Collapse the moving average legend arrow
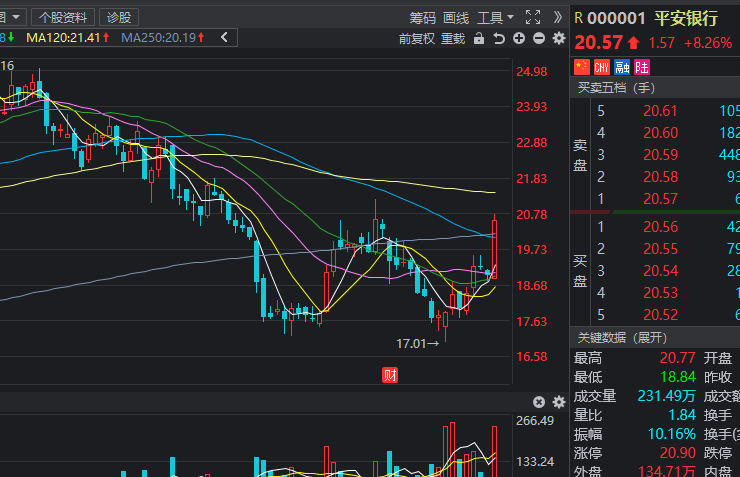The height and width of the screenshot is (477, 740). tap(224, 38)
